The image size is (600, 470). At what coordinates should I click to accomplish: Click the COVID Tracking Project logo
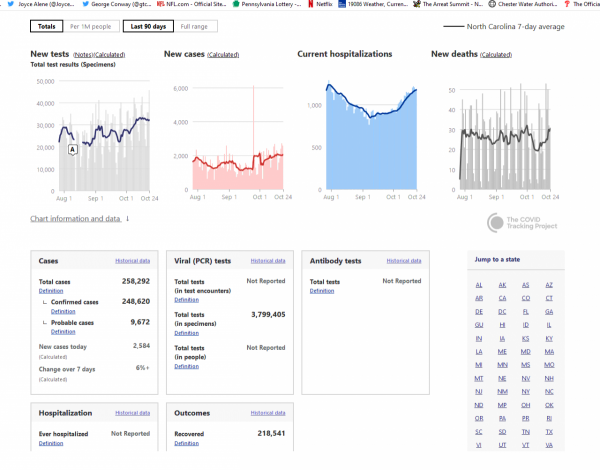pos(520,223)
